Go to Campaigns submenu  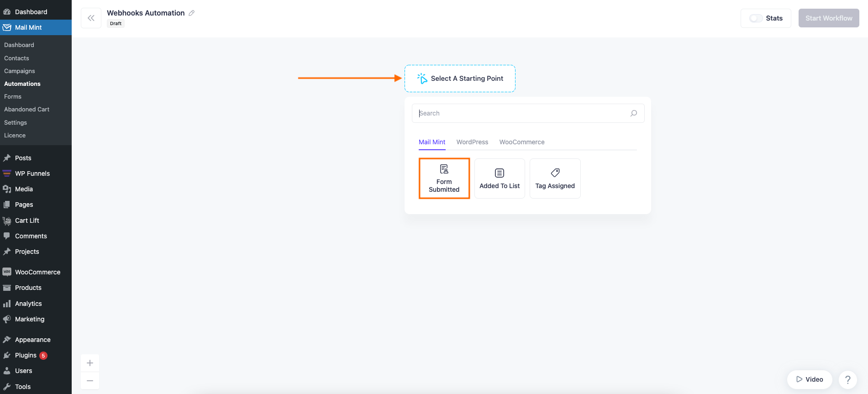pos(20,71)
